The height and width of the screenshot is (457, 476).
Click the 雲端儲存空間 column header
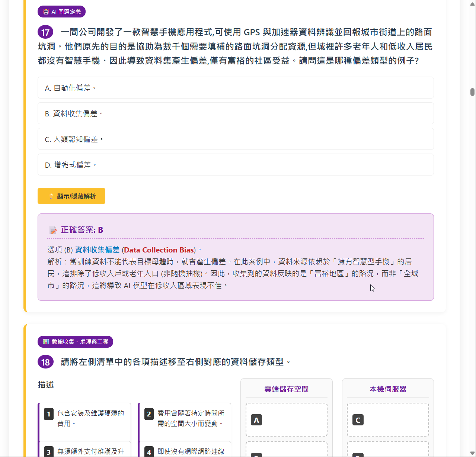(287, 389)
